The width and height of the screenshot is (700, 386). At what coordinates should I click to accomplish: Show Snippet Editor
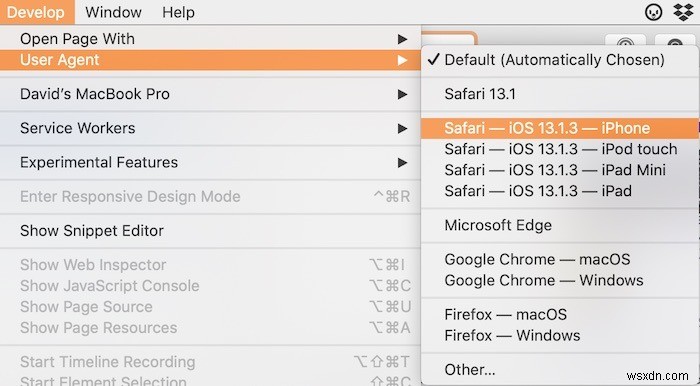pyautogui.click(x=210, y=231)
